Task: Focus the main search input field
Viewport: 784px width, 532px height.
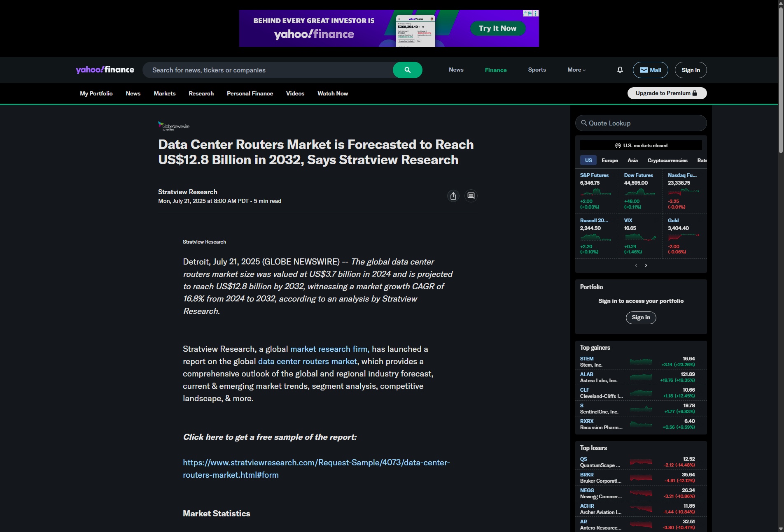Action: pos(268,70)
